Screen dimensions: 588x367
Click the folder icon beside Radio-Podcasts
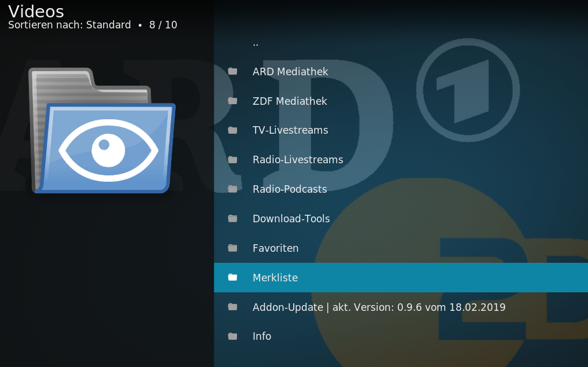[232, 189]
